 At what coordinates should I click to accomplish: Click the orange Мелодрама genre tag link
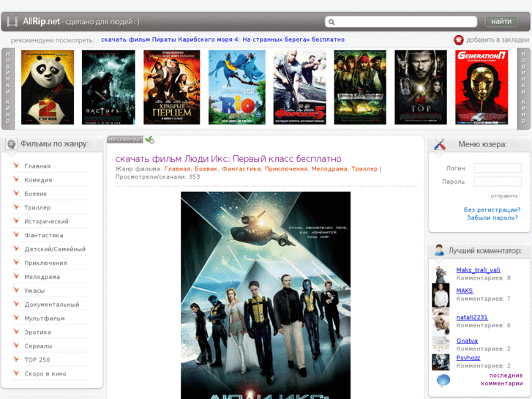click(329, 169)
